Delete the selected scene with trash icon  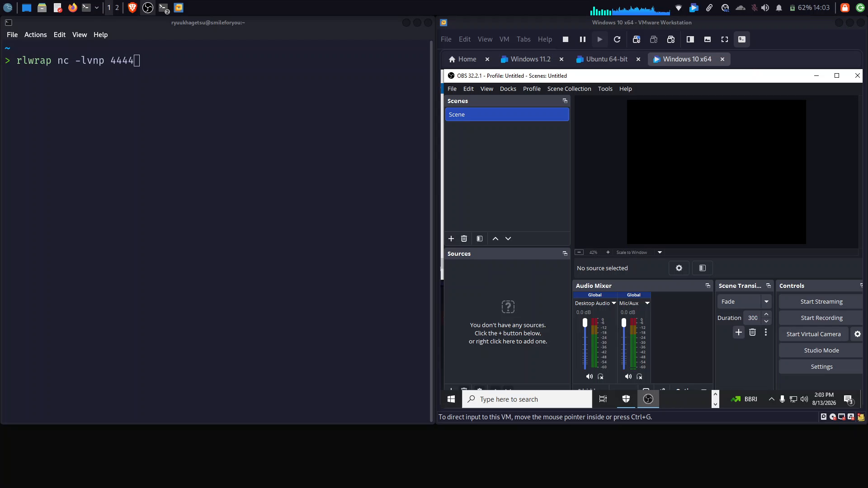tap(464, 239)
